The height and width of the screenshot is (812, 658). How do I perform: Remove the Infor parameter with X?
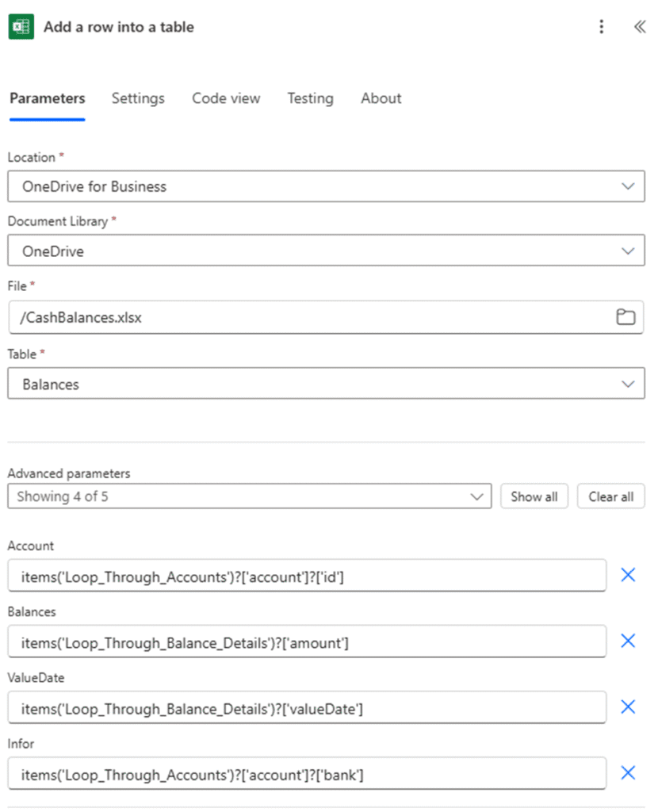(628, 772)
